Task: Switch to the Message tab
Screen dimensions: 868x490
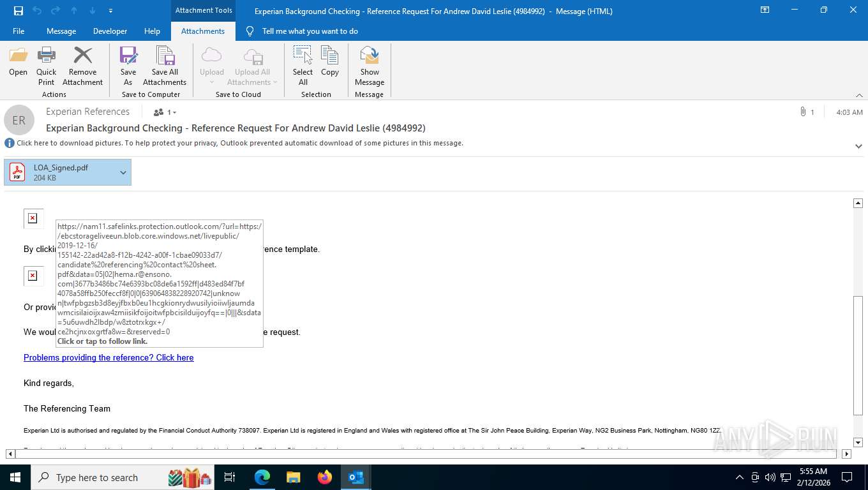Action: (61, 31)
